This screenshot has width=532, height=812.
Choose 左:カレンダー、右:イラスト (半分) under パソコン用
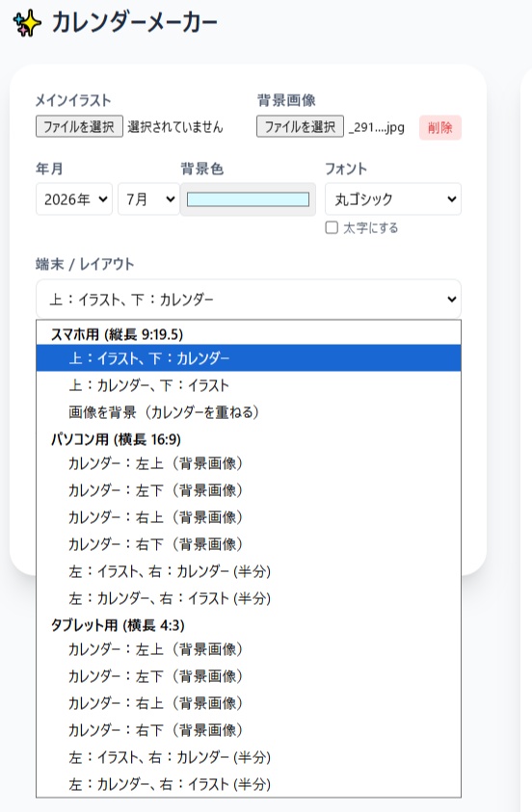(x=249, y=598)
